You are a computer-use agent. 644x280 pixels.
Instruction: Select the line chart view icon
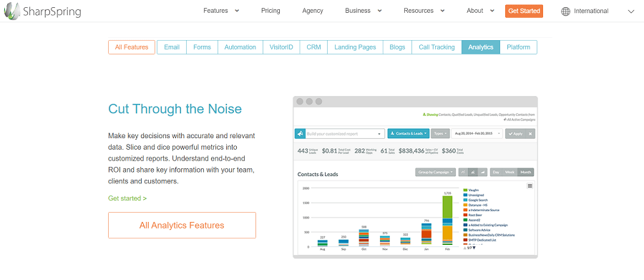coord(463,173)
